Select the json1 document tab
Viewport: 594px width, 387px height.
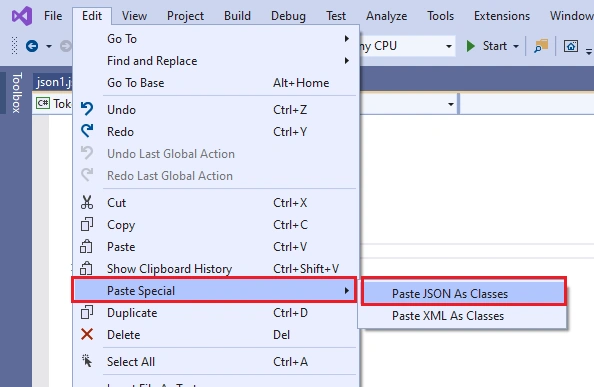[x=53, y=82]
